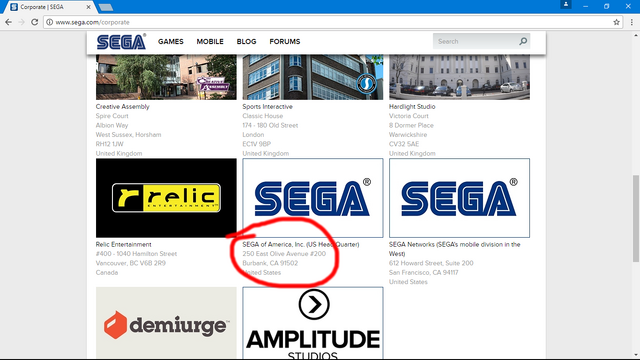640x360 pixels.
Task: Click the Sports Interactive building photo
Action: [x=313, y=77]
